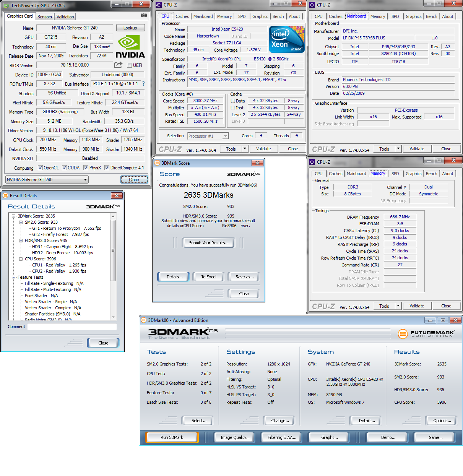Collapse the Feature Tests tree node
This screenshot has width=463, height=476.
point(14,278)
